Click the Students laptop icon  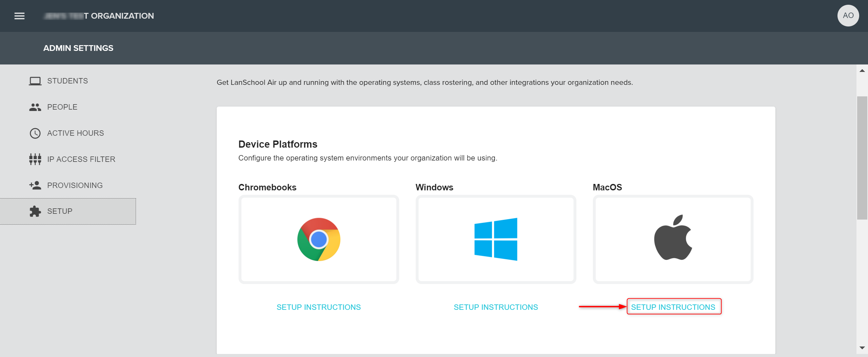[35, 81]
